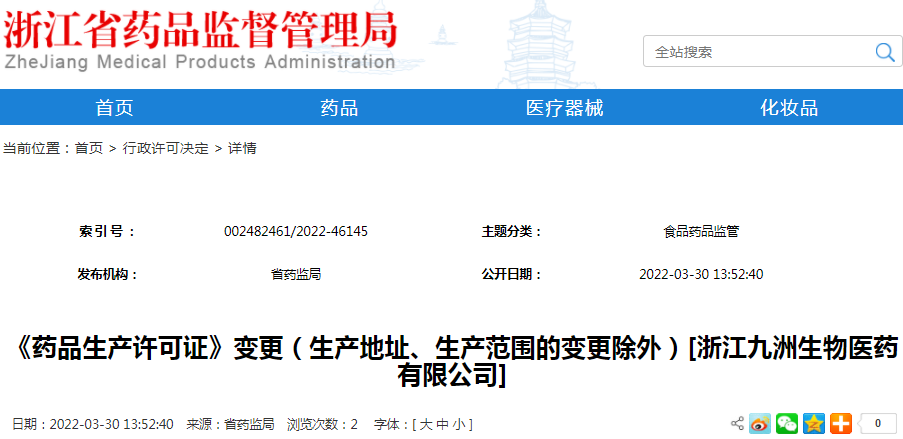Image resolution: width=903 pixels, height=439 pixels.
Task: Click the 来源：省药监局 source text
Action: (230, 425)
